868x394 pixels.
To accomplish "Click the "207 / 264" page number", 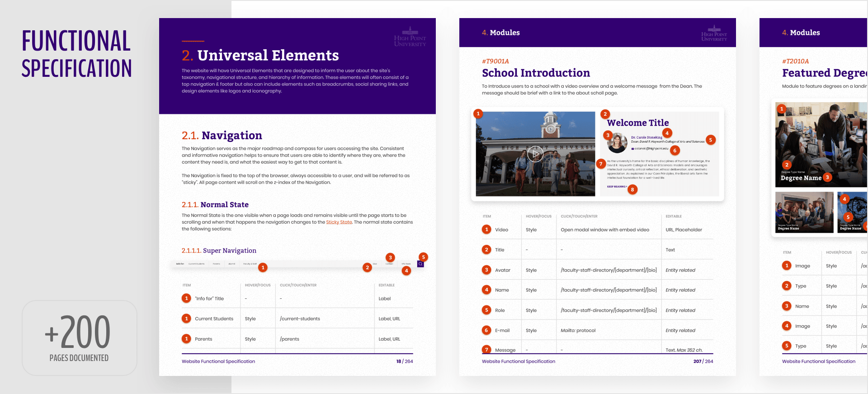I will (x=703, y=361).
